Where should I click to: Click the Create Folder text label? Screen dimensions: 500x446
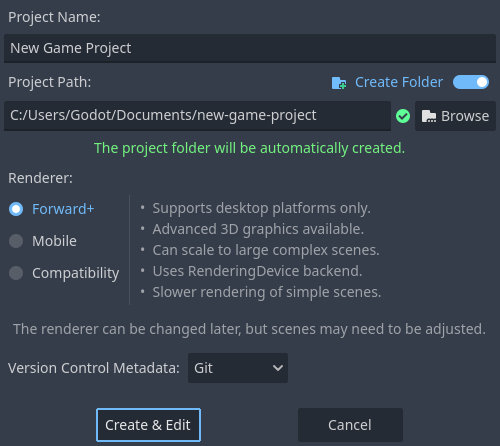399,82
